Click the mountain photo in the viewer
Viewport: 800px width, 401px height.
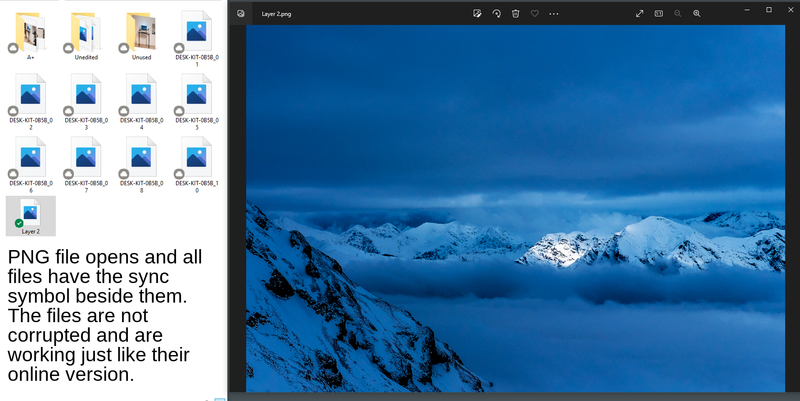pyautogui.click(x=516, y=208)
